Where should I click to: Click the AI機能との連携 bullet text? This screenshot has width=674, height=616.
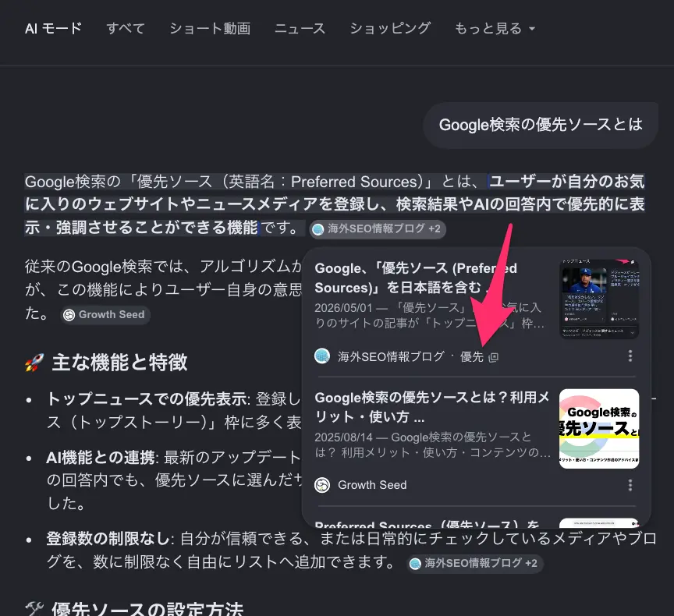point(100,458)
